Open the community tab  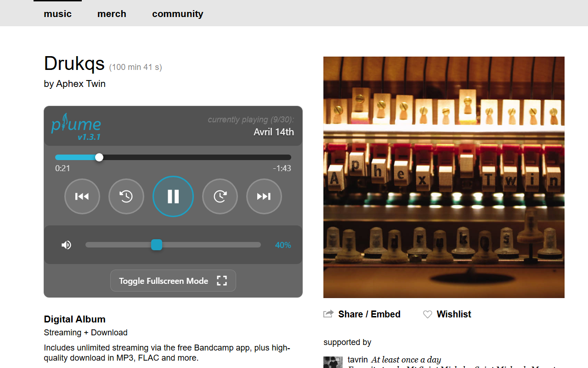178,14
